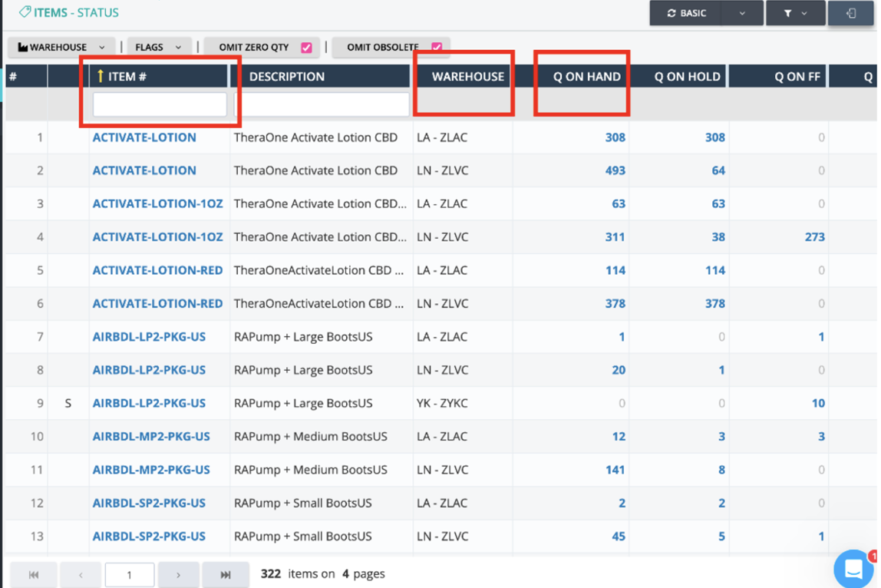The height and width of the screenshot is (588, 881).
Task: Click the S flag in row 9
Action: pos(68,403)
